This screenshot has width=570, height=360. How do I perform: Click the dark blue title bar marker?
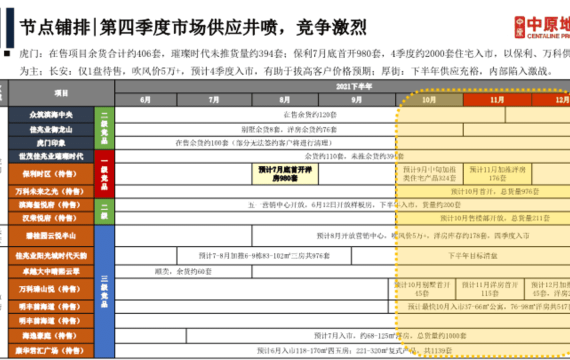pyautogui.click(x=10, y=28)
